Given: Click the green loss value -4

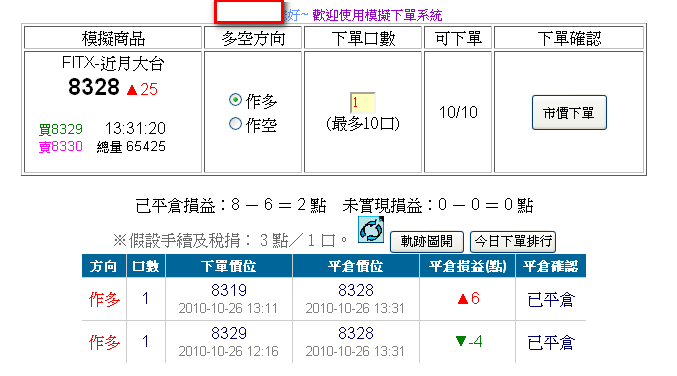Looking at the screenshot, I should pos(475,341).
